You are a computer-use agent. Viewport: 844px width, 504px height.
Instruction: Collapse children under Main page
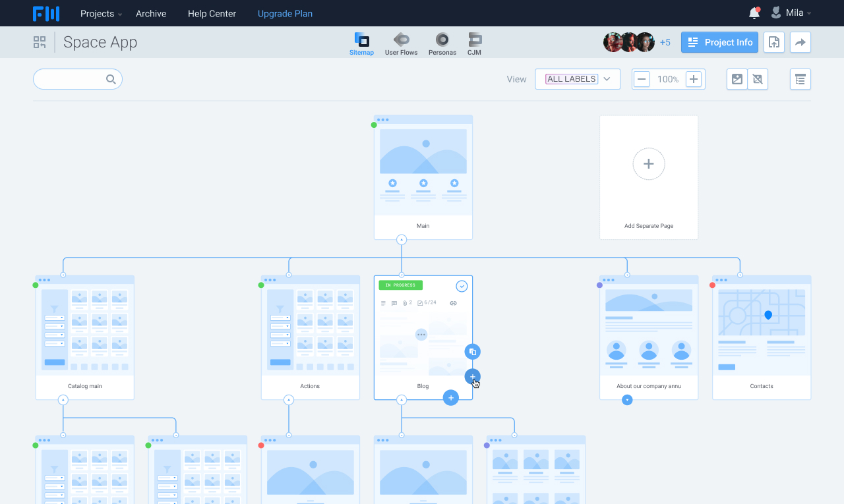coord(402,240)
